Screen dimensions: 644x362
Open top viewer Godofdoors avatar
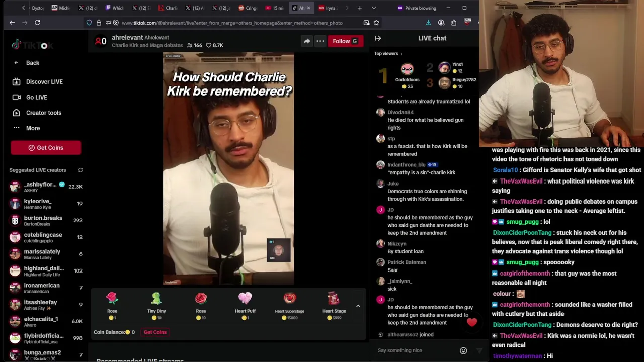(407, 69)
